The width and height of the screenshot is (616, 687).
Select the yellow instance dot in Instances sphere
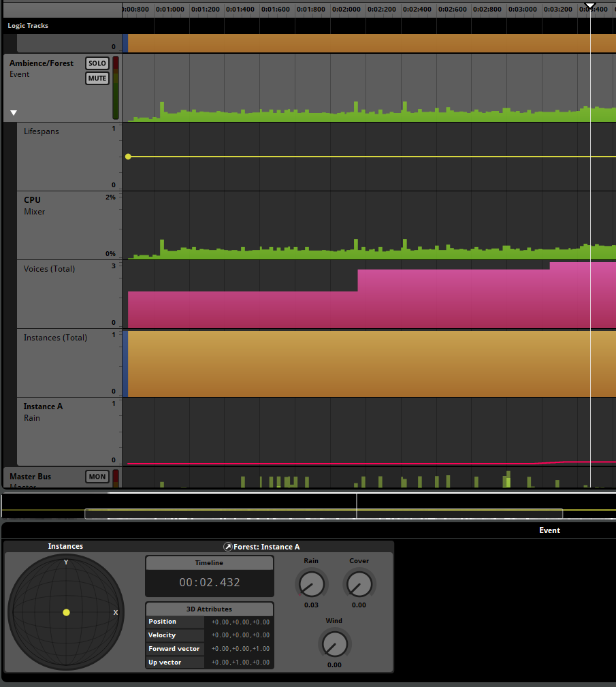point(66,612)
